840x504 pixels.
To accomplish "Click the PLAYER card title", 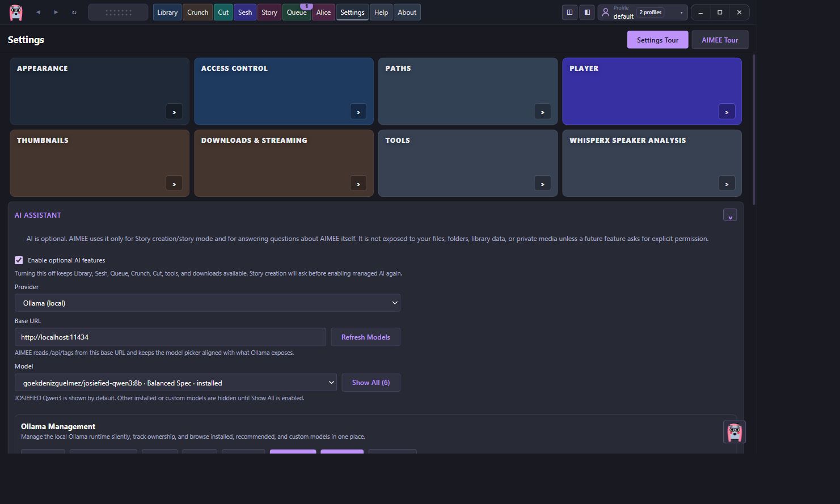I will [584, 68].
